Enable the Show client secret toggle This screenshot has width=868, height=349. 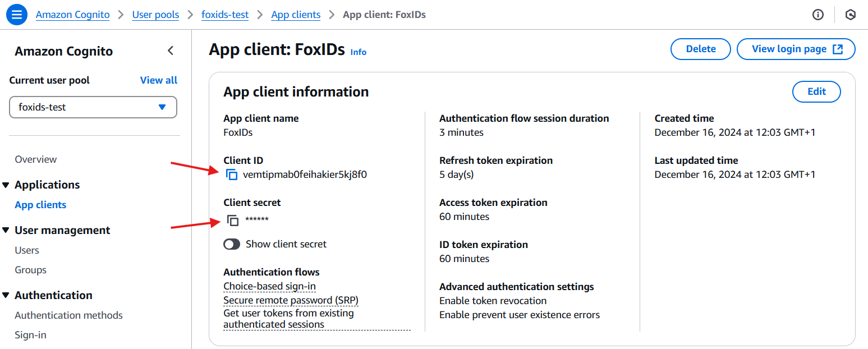[231, 244]
